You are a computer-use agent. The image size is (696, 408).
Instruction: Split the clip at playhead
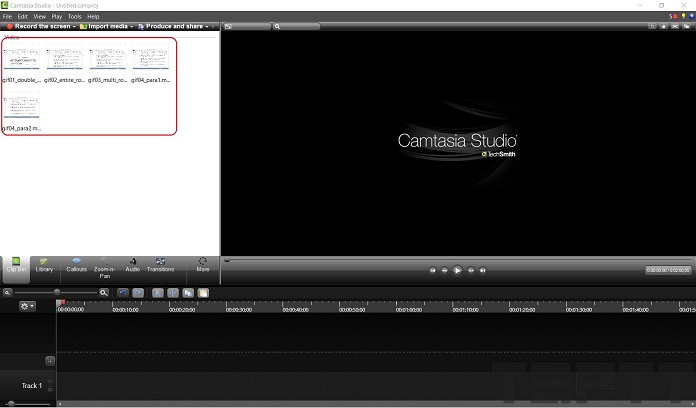[173, 293]
